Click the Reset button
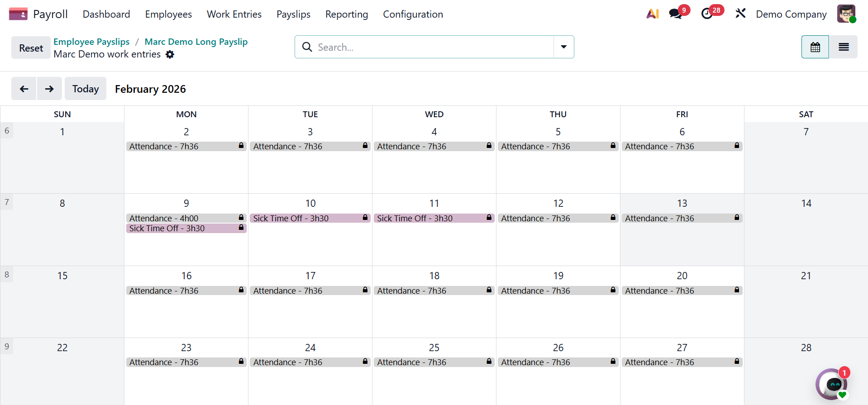This screenshot has width=868, height=405. 31,48
